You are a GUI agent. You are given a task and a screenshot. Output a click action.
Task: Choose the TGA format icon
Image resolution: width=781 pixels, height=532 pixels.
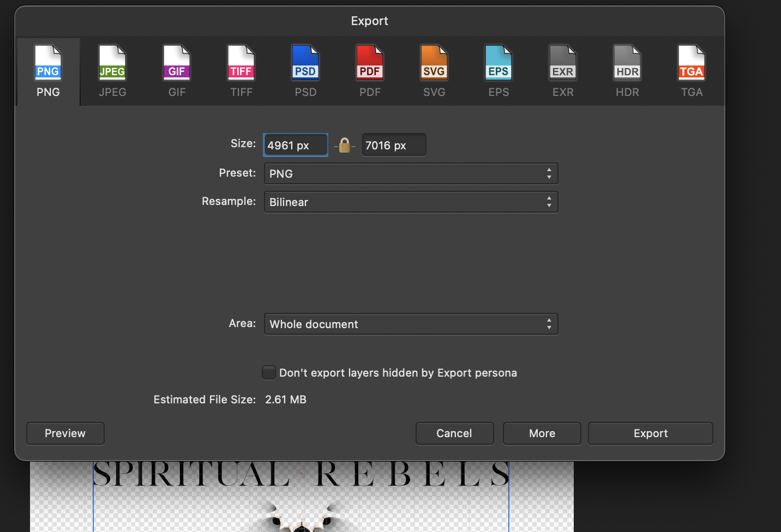point(692,71)
